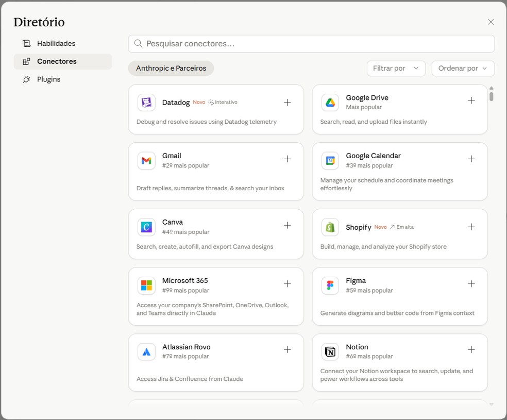Add Google Calendar connector with plus
This screenshot has height=420, width=507.
pos(471,159)
